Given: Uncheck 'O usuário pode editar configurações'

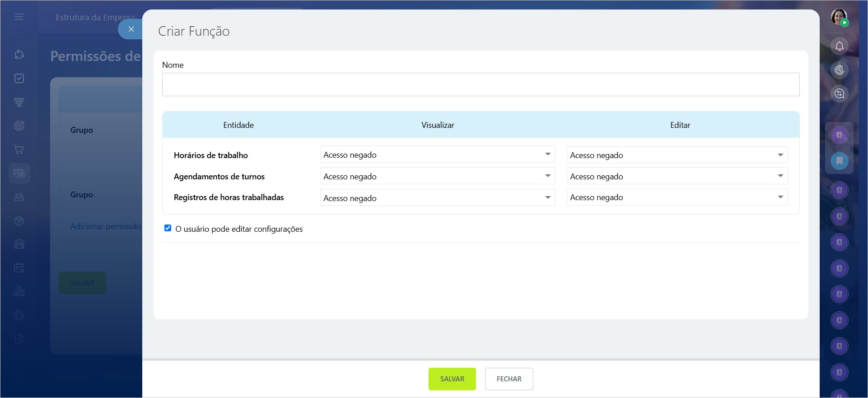Looking at the screenshot, I should point(168,228).
